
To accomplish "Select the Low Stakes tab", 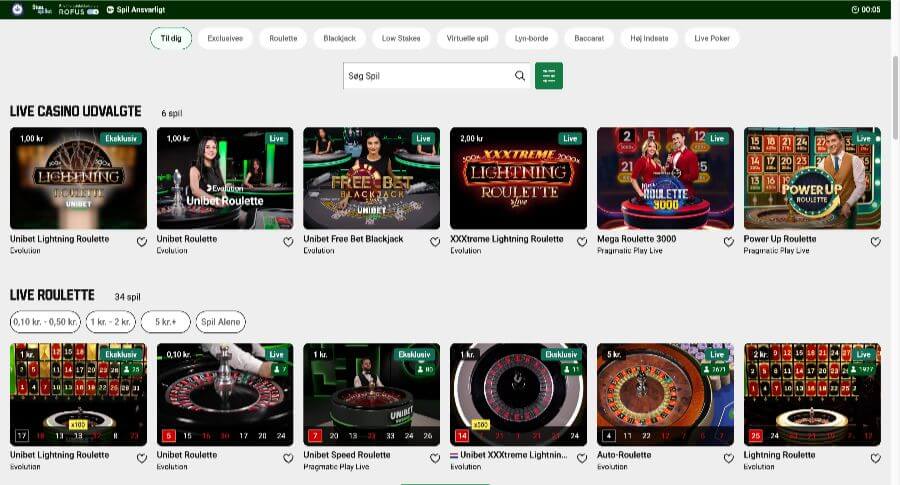I will [x=401, y=38].
